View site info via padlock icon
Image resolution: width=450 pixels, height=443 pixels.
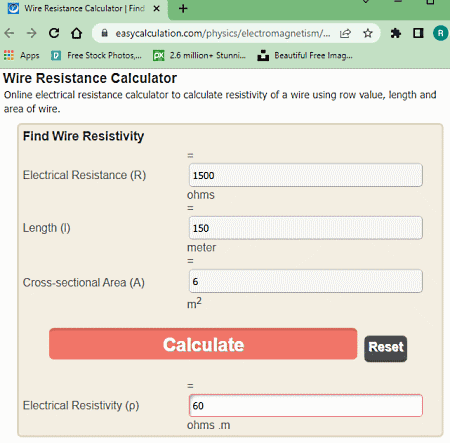tap(105, 33)
